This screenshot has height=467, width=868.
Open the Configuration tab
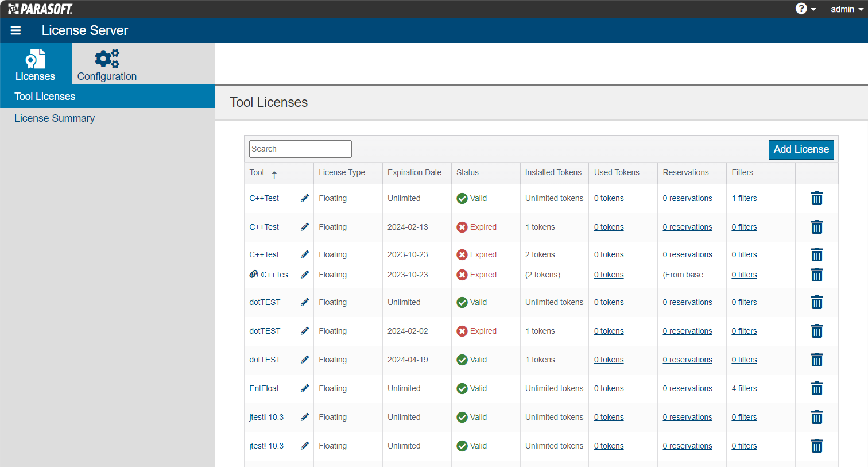[107, 64]
